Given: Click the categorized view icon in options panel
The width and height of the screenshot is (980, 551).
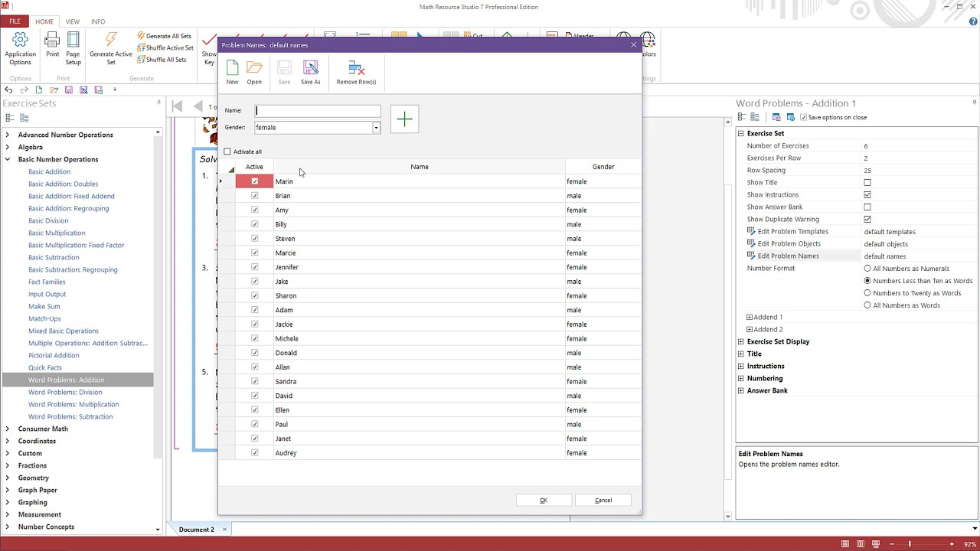Looking at the screenshot, I should [742, 117].
